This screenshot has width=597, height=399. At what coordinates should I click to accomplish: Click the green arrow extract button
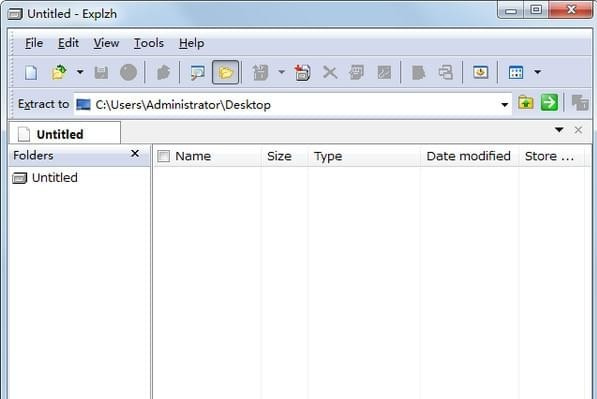tap(549, 103)
